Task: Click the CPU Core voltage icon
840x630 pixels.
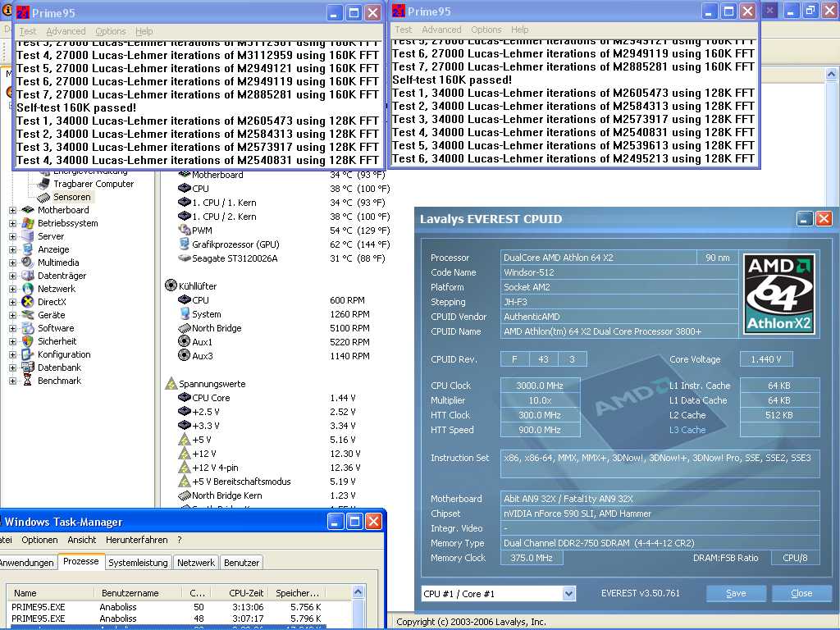Action: pos(185,398)
